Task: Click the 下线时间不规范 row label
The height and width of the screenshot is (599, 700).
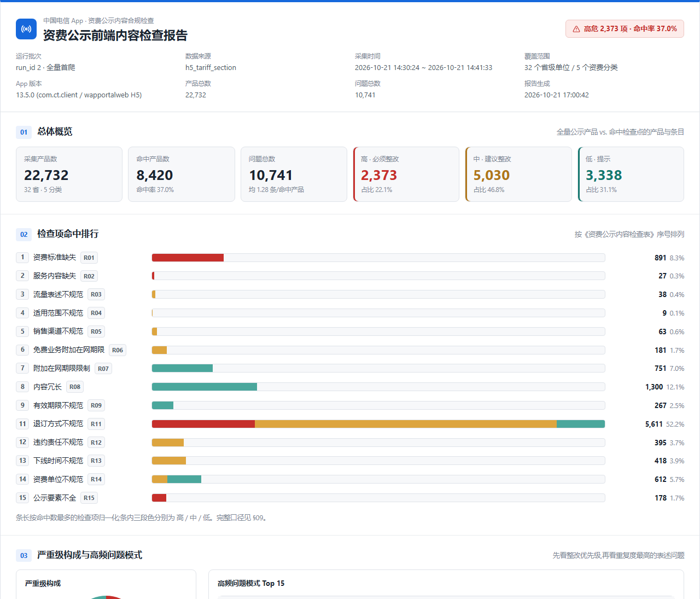Action: click(x=58, y=461)
